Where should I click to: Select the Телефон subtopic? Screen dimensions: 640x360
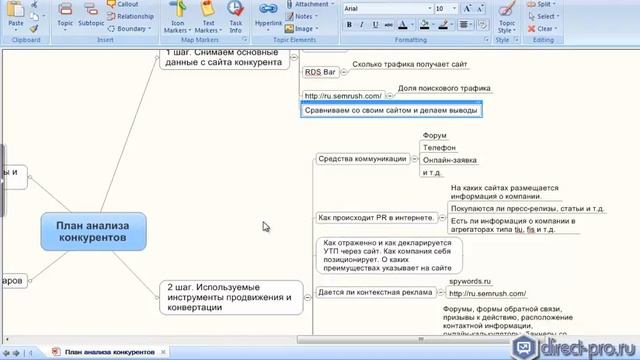tap(439, 148)
